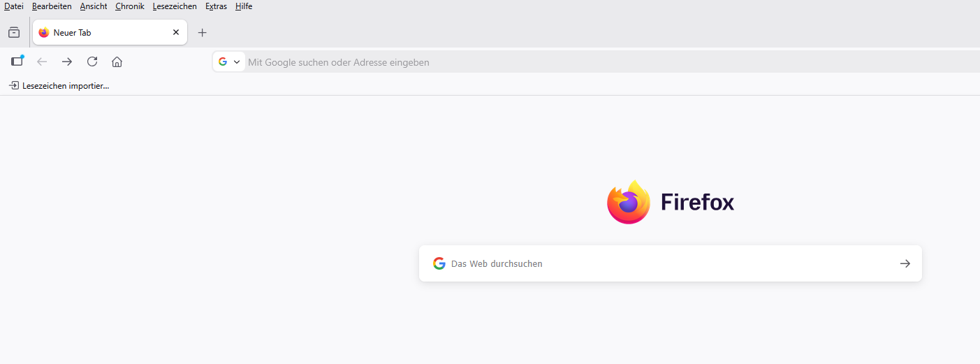Screen dimensions: 980x364
Task: Click the Firefox logo on the page
Action: pyautogui.click(x=628, y=203)
